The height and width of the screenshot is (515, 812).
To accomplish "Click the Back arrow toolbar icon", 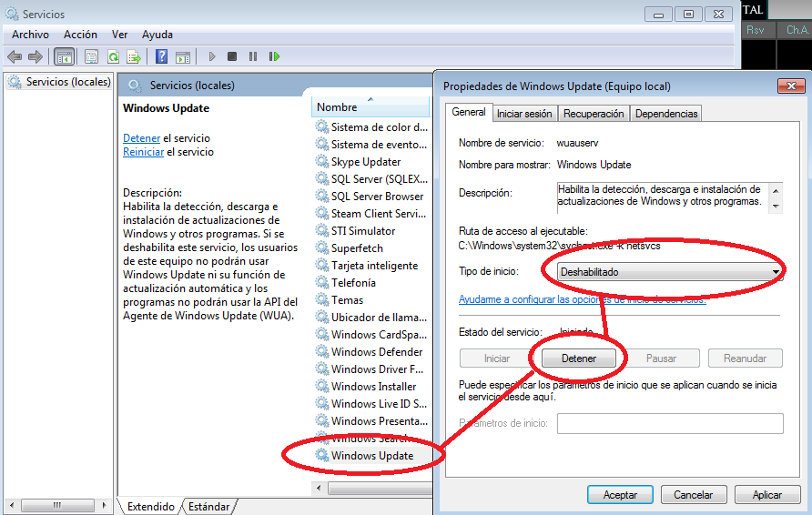I will (x=15, y=56).
